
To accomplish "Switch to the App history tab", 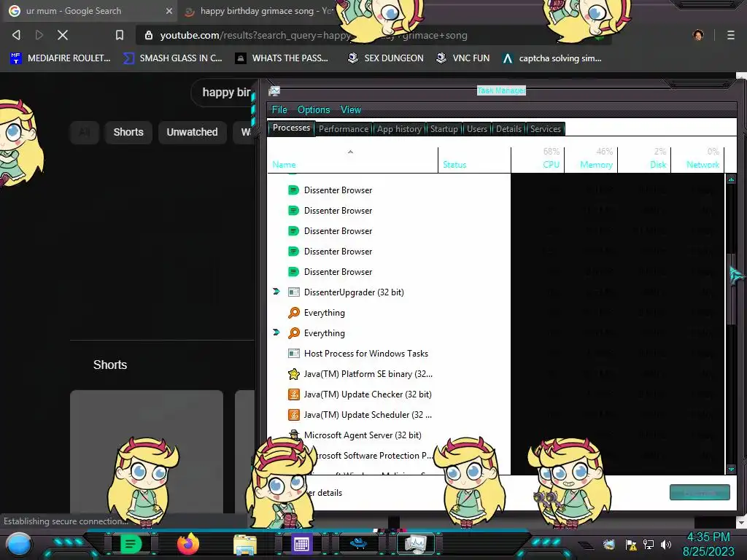I will point(399,128).
